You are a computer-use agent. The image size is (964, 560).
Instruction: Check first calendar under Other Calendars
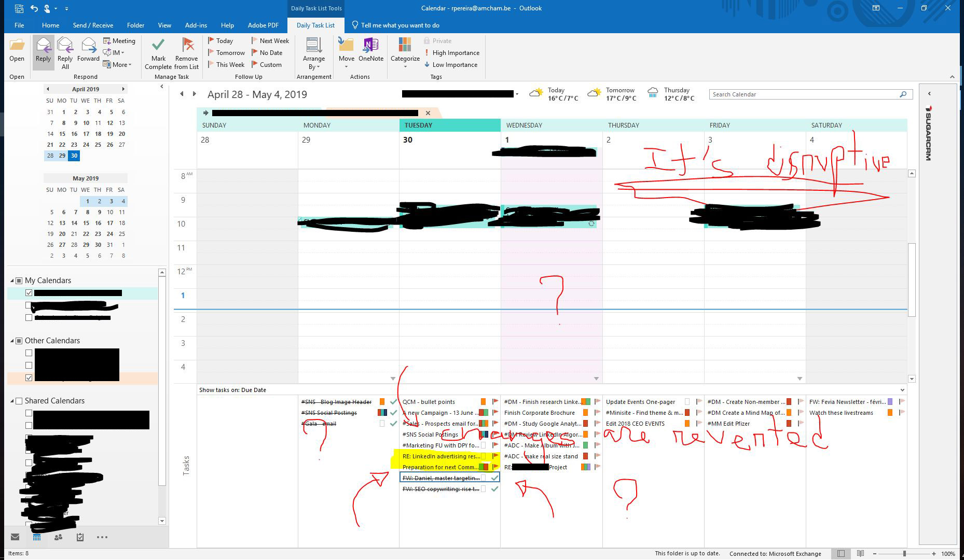pos(29,353)
